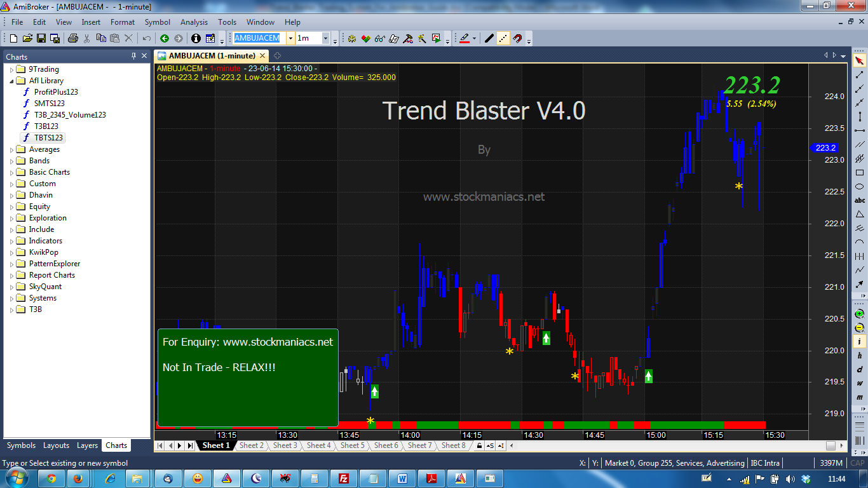Image resolution: width=868 pixels, height=488 pixels.
Task: Click the Copy toolbar icon
Action: 101,38
